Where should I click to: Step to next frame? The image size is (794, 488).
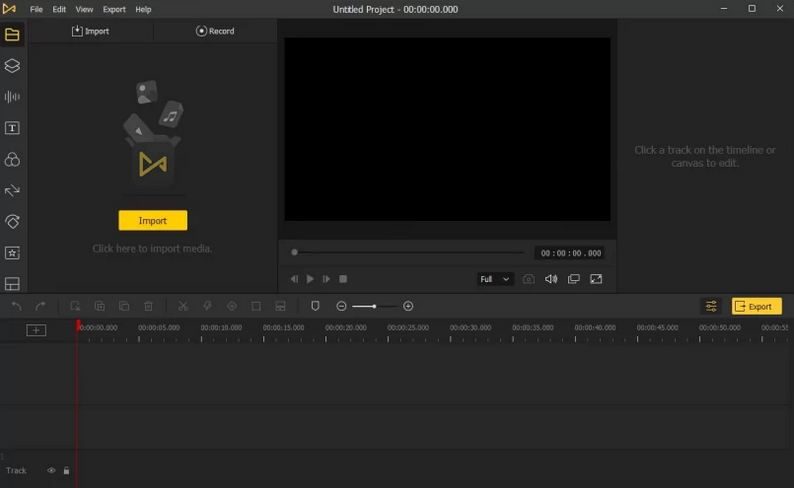(x=327, y=279)
